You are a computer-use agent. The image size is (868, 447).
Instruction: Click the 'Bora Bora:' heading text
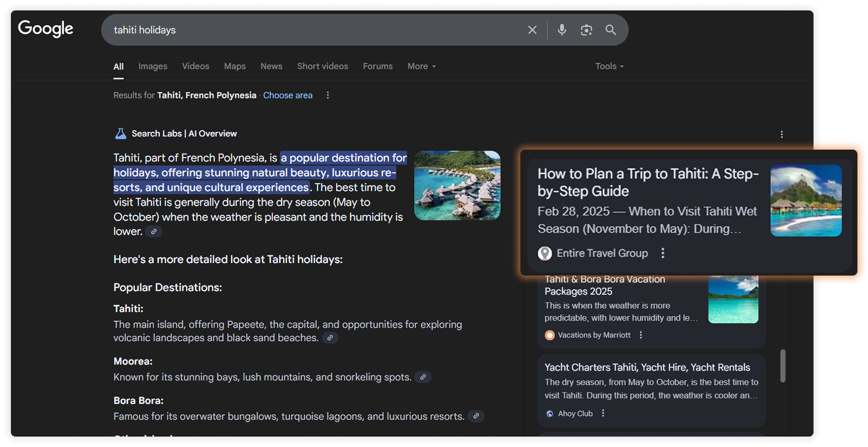click(x=138, y=401)
